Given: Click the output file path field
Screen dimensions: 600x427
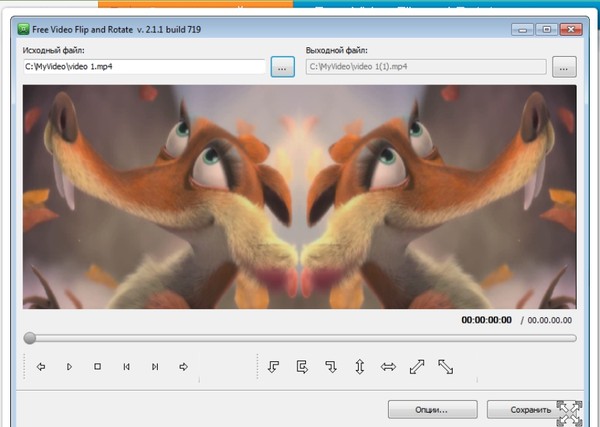Looking at the screenshot, I should click(426, 67).
